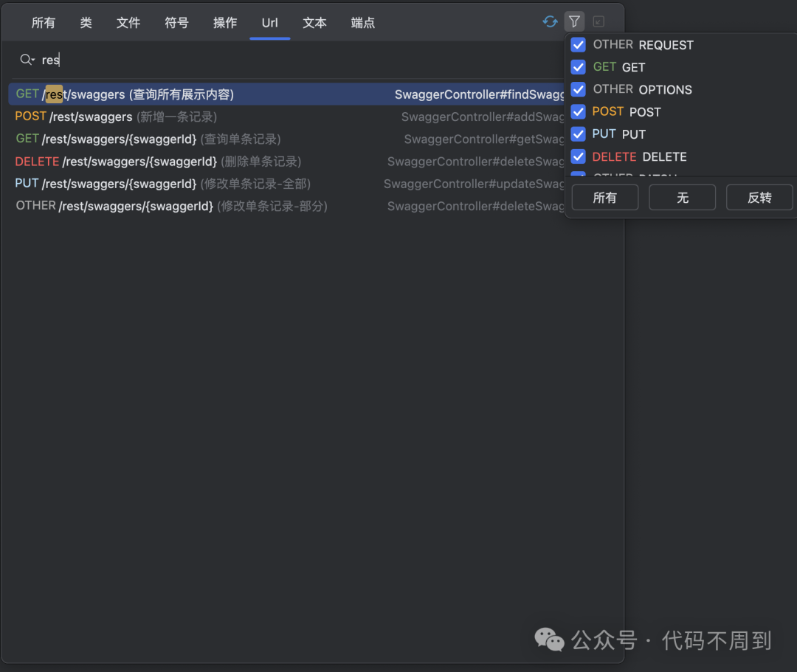Open the filter funnel icon
Screen dimensions: 797x672
click(574, 21)
